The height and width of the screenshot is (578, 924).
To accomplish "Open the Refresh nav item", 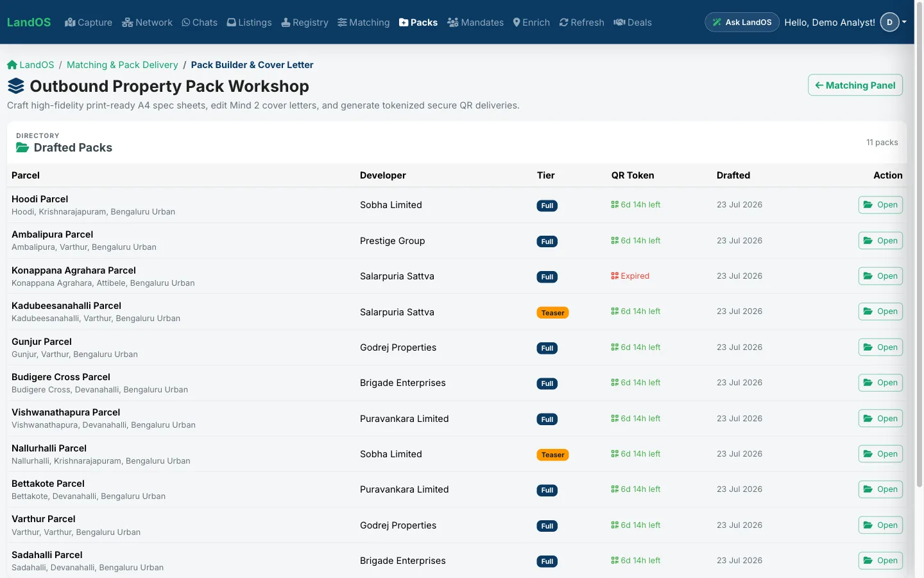I will [x=582, y=22].
